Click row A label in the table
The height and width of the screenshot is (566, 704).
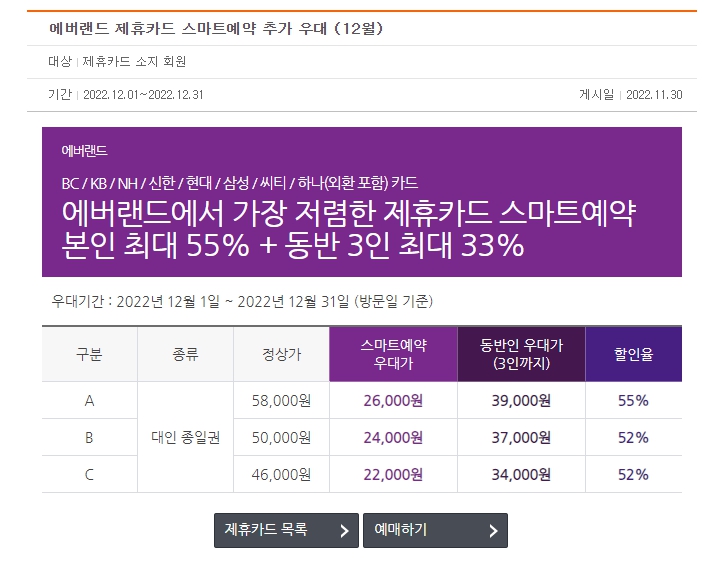(89, 400)
